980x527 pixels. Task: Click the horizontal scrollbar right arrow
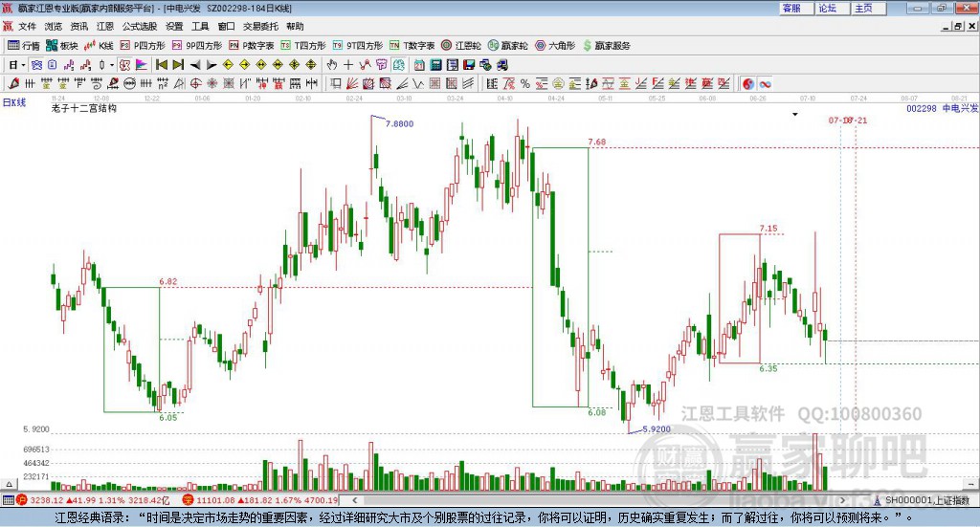click(842, 500)
